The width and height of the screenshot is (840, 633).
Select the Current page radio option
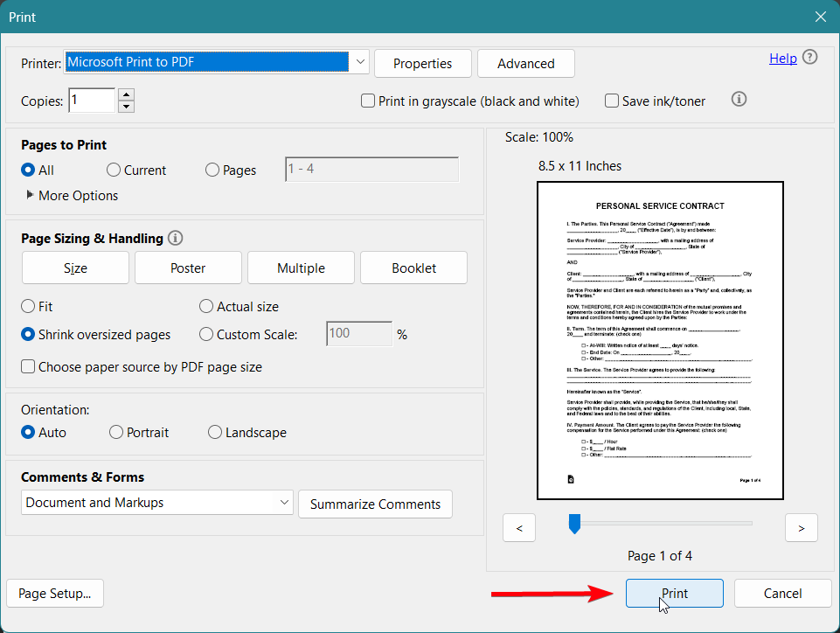tap(114, 170)
